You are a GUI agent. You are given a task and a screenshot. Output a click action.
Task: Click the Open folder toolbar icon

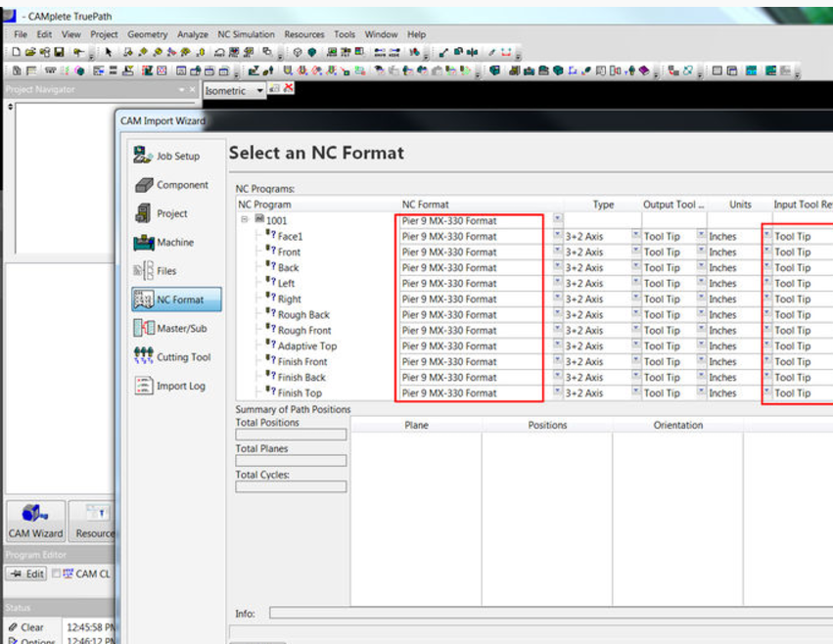(30, 52)
